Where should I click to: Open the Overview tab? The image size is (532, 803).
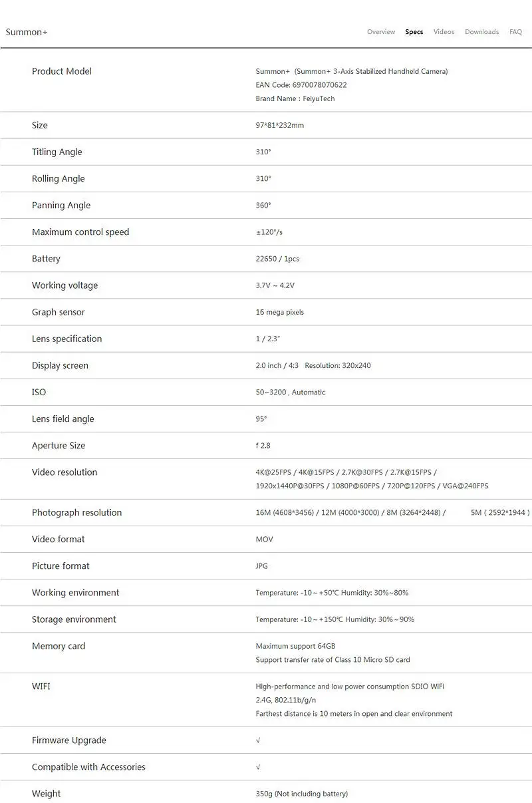(381, 32)
